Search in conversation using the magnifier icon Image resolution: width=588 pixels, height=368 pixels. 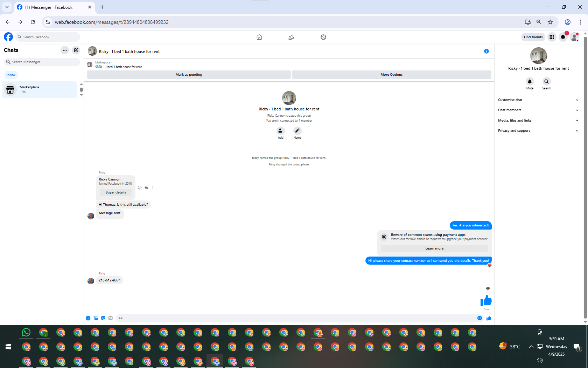tap(546, 81)
